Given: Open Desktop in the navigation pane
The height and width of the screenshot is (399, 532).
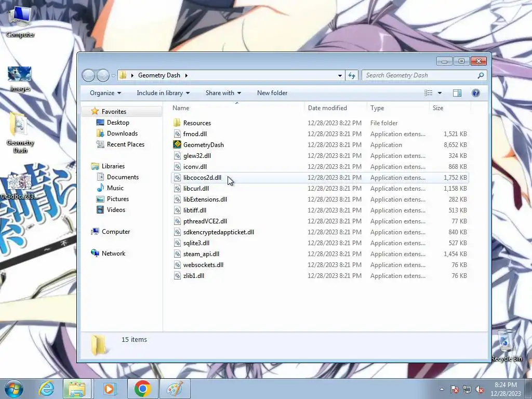Looking at the screenshot, I should [x=118, y=123].
